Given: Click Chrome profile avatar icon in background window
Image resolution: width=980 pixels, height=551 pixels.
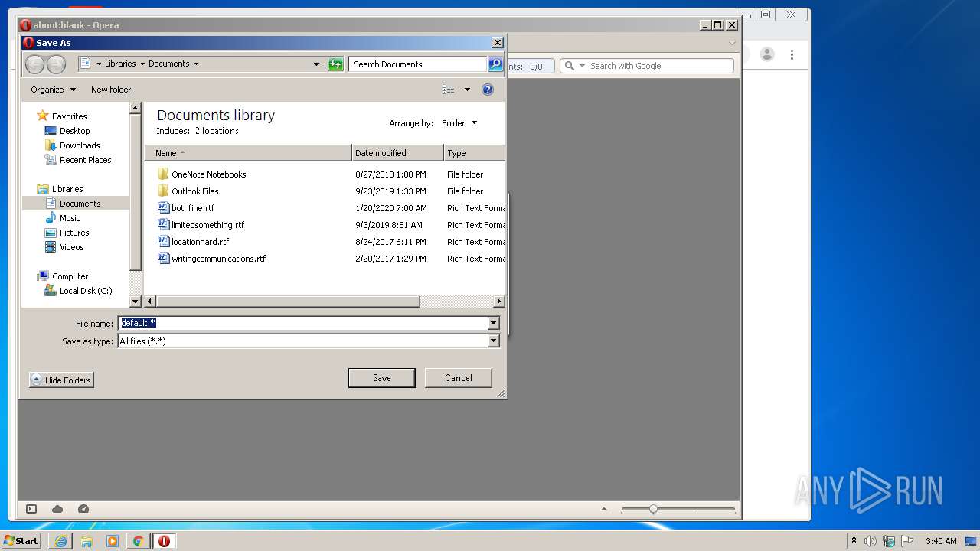Looking at the screenshot, I should click(766, 54).
